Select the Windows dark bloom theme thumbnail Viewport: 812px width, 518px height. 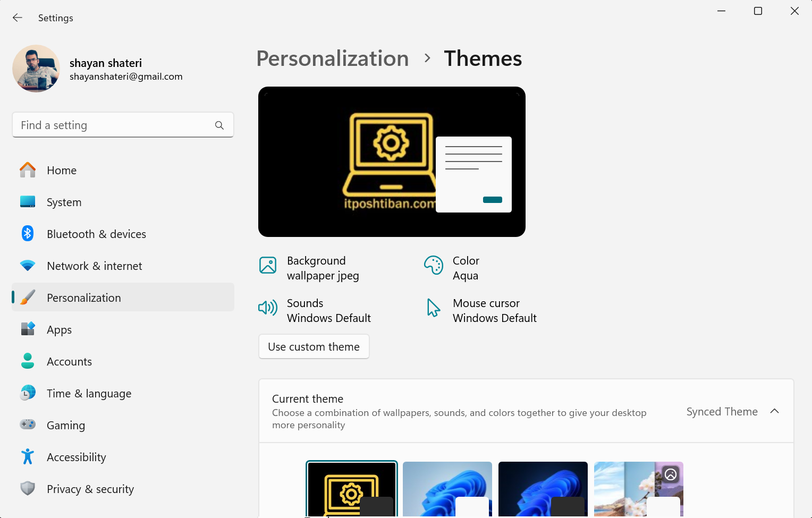pyautogui.click(x=543, y=489)
